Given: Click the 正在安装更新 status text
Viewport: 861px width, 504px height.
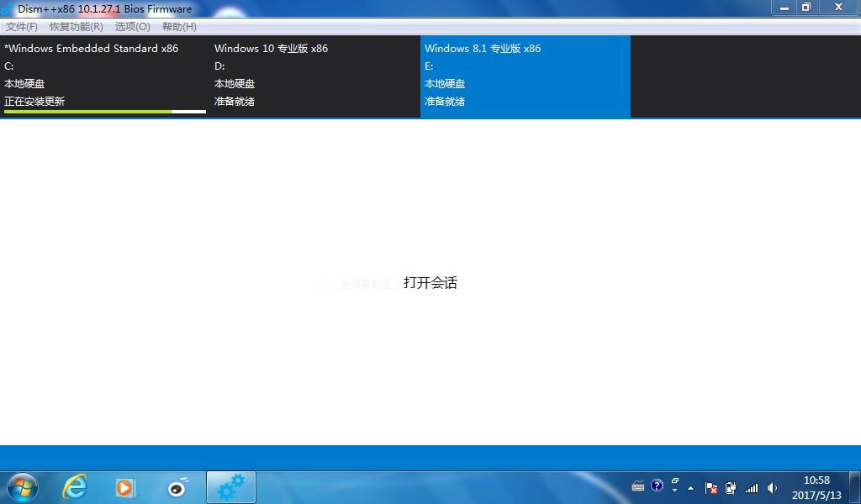Looking at the screenshot, I should coord(34,102).
